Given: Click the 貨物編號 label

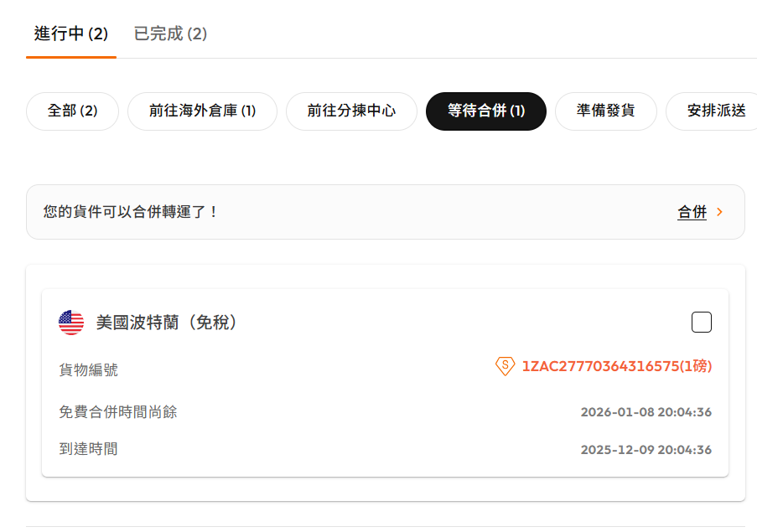Looking at the screenshot, I should point(88,370).
